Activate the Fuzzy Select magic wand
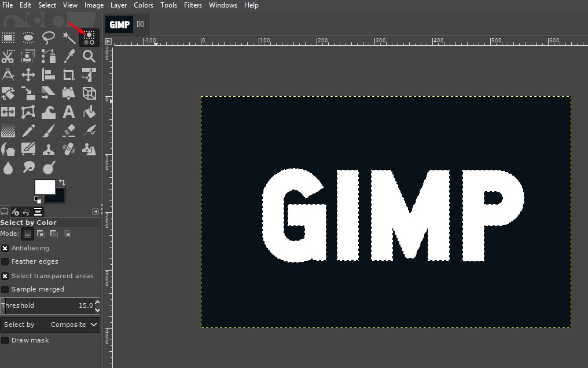This screenshot has width=588, height=368. (69, 38)
